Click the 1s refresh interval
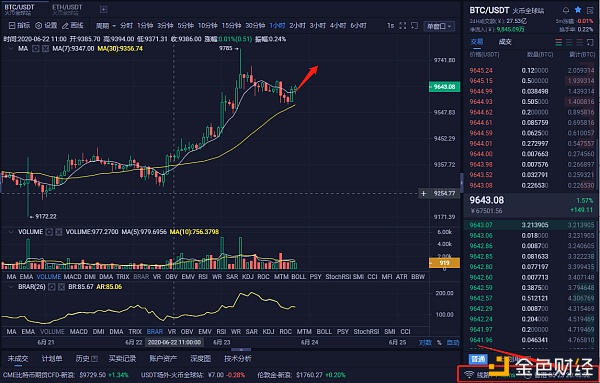 click(390, 26)
